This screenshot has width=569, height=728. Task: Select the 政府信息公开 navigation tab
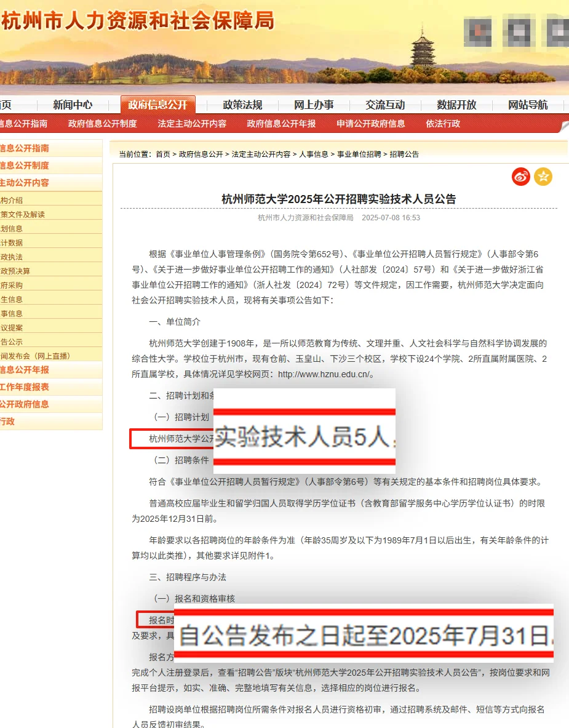click(158, 105)
